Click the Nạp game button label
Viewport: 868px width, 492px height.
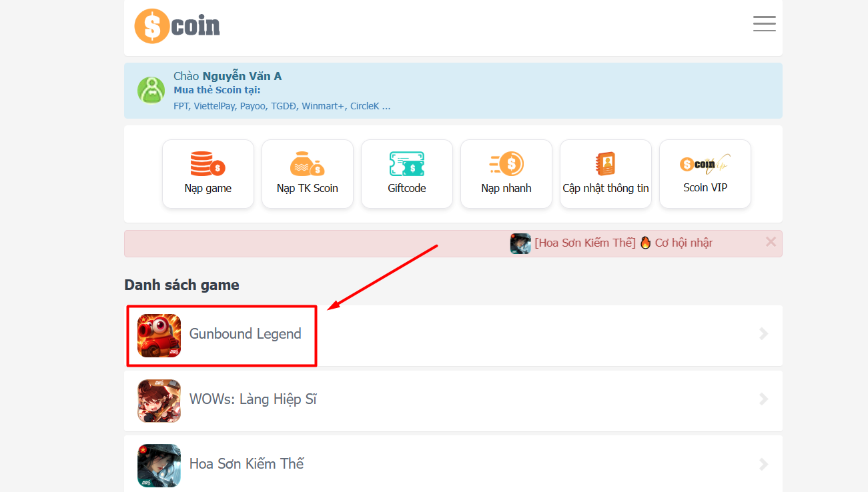(x=207, y=189)
